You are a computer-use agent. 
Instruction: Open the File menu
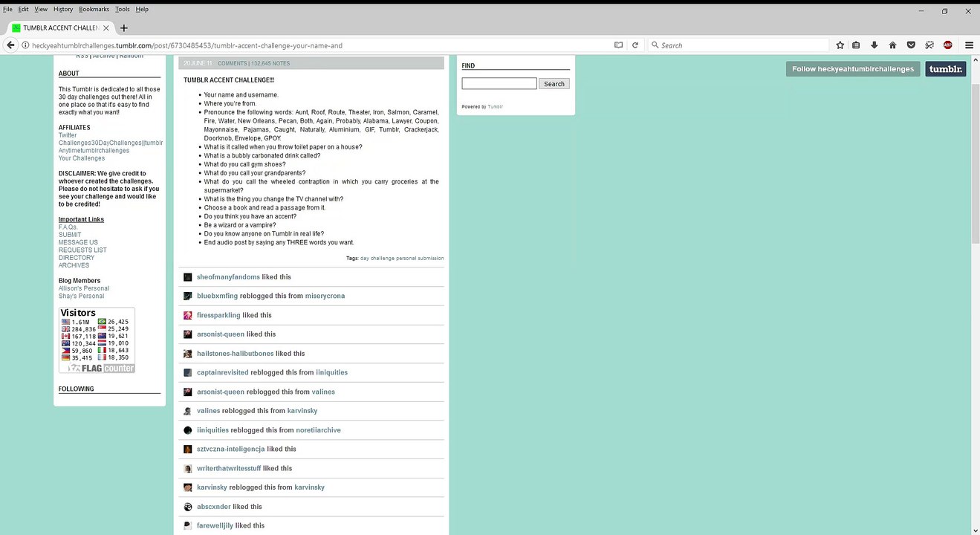7,9
